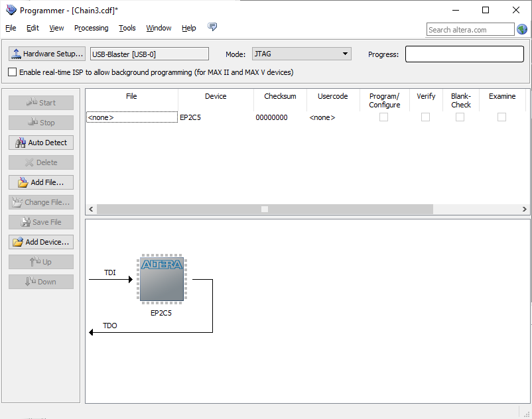
Task: Open Add File dialog
Action: tap(41, 182)
